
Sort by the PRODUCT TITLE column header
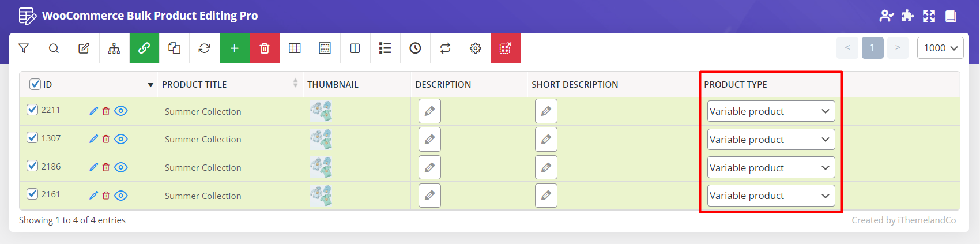(194, 84)
